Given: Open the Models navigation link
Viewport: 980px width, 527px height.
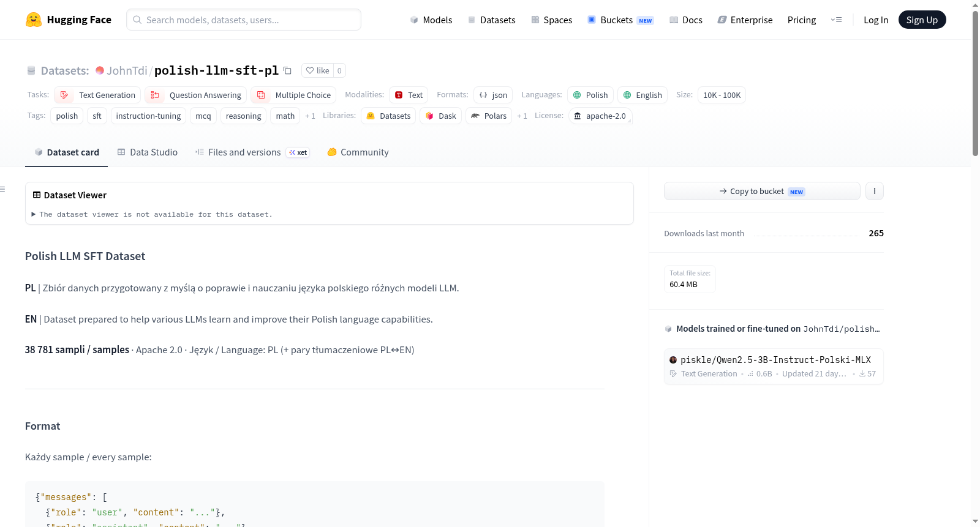Looking at the screenshot, I should point(431,20).
